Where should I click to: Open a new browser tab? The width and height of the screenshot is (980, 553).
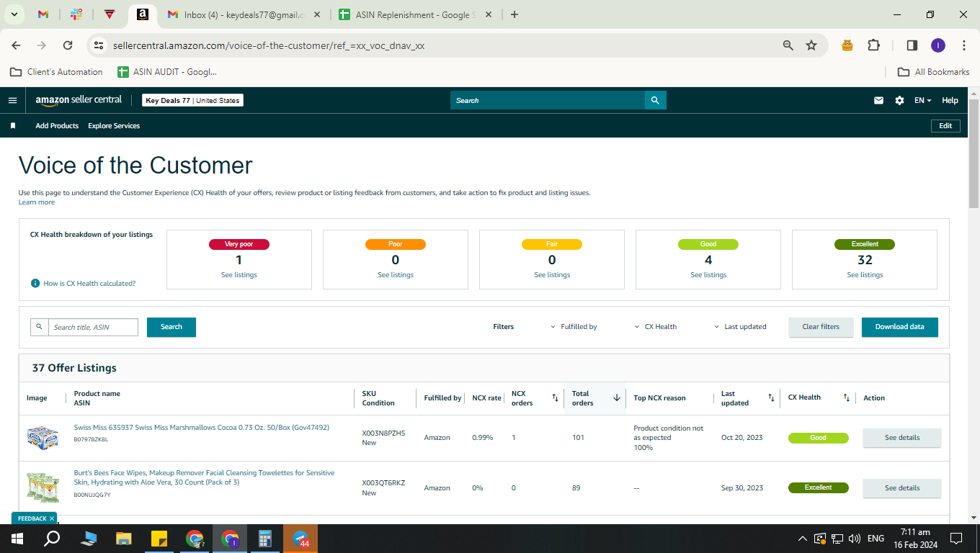pyautogui.click(x=514, y=14)
